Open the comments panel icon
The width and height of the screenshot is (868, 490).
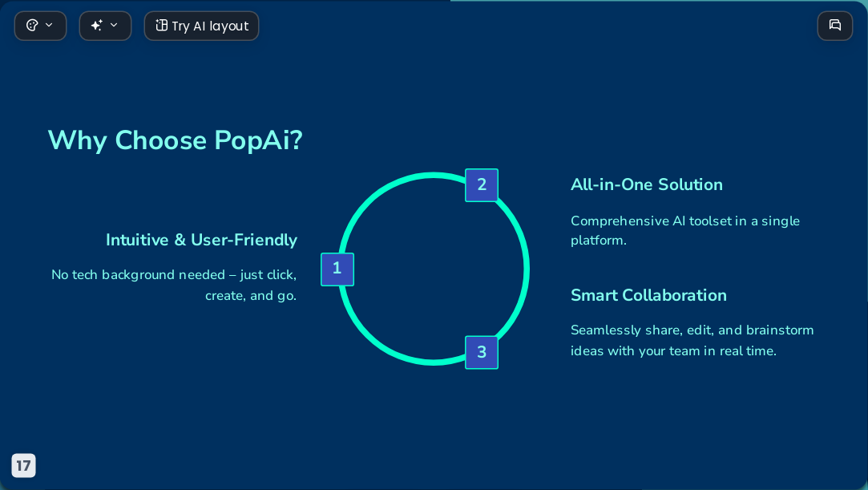[x=835, y=26]
